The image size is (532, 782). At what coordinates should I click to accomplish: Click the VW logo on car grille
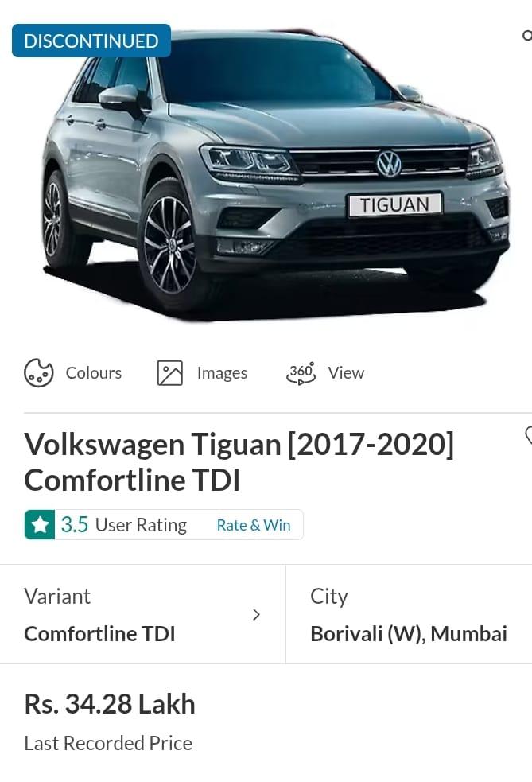click(x=389, y=163)
